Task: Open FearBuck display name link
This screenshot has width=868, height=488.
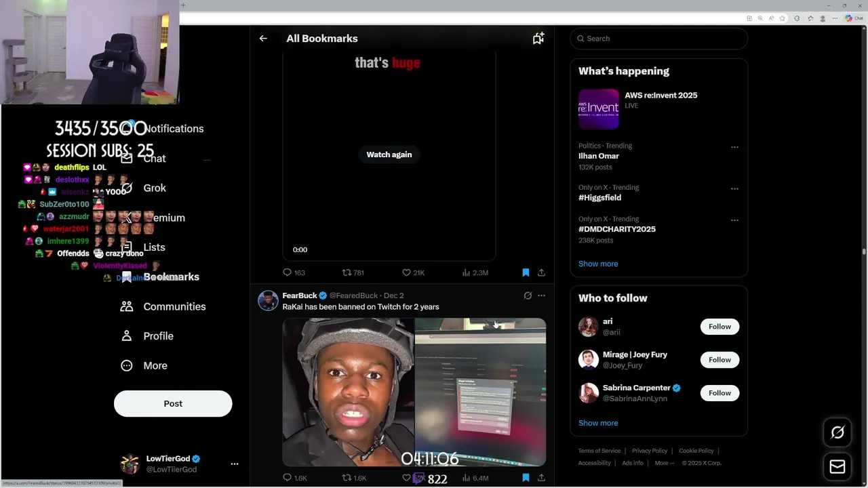Action: (300, 296)
